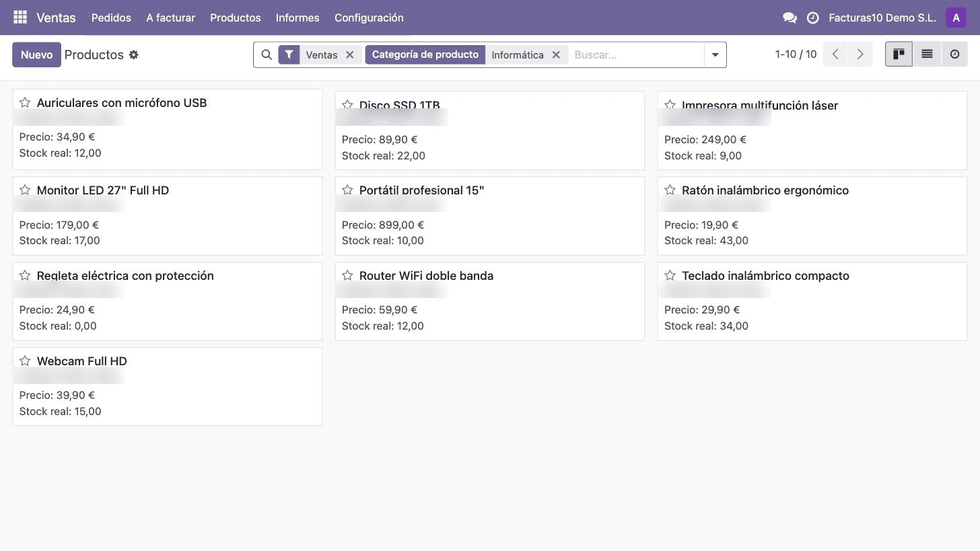The image size is (980, 551).
Task: Favorite Auriculares con micrófono USB
Action: tap(25, 102)
